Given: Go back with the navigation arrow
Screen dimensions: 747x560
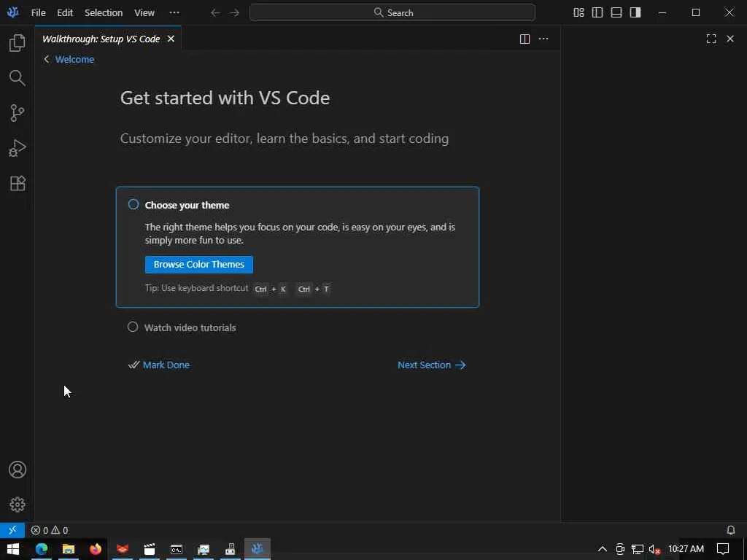Looking at the screenshot, I should [x=215, y=13].
